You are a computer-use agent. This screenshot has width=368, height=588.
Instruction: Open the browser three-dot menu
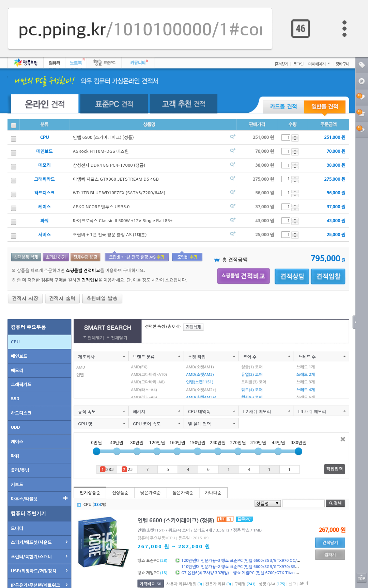[x=344, y=29]
